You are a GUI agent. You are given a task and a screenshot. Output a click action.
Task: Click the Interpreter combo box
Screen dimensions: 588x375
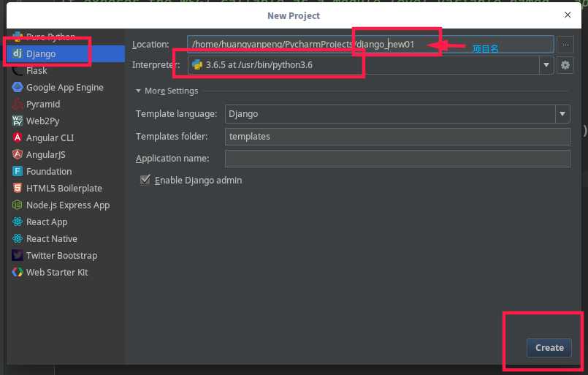click(x=370, y=65)
